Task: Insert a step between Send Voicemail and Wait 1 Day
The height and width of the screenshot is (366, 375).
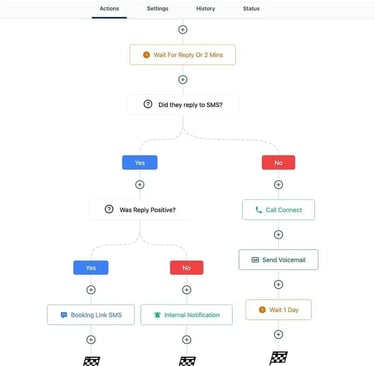Action: click(278, 284)
